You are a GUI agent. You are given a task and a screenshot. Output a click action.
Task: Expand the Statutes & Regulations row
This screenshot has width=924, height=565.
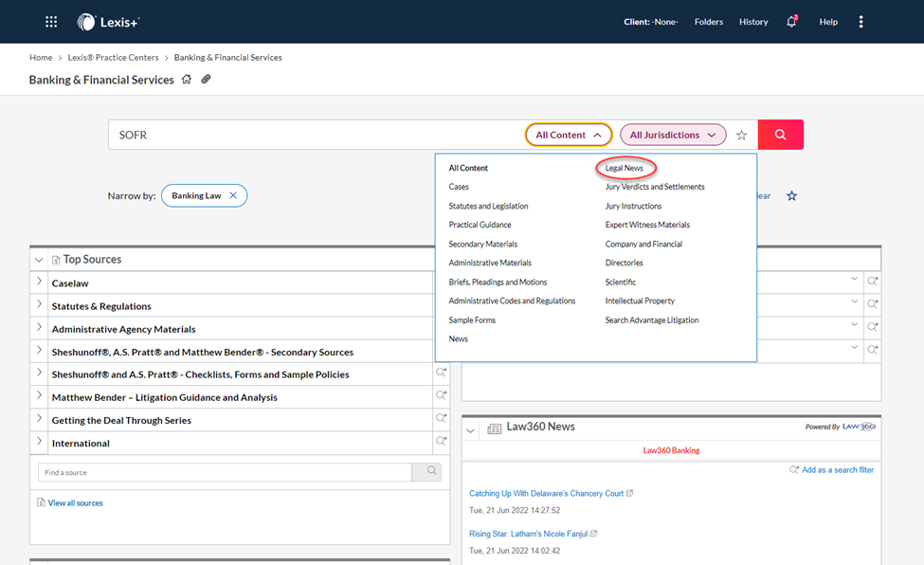pos(40,304)
